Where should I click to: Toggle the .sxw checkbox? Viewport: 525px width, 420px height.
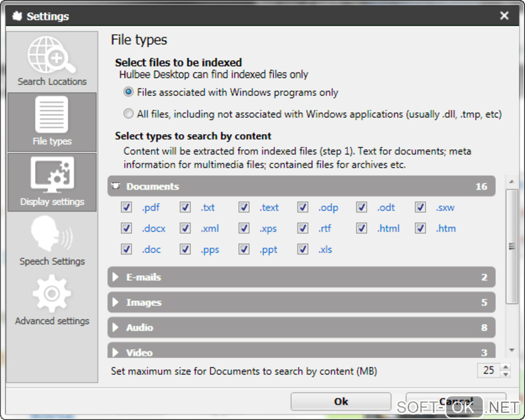point(421,207)
